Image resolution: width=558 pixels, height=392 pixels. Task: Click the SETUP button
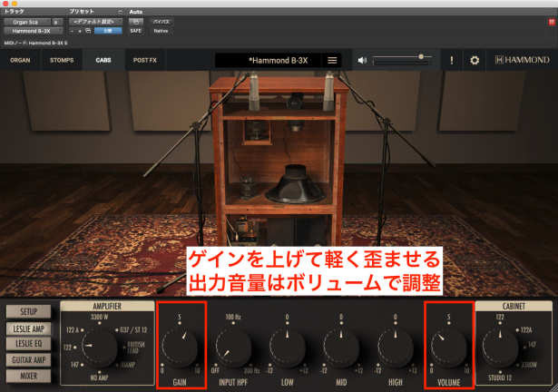(28, 312)
